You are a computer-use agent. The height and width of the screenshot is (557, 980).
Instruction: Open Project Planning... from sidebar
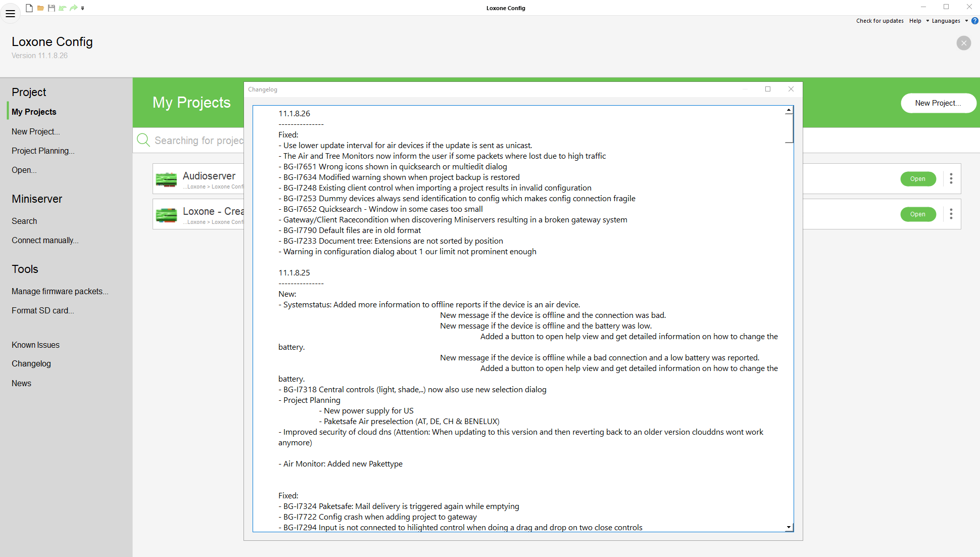click(x=43, y=151)
